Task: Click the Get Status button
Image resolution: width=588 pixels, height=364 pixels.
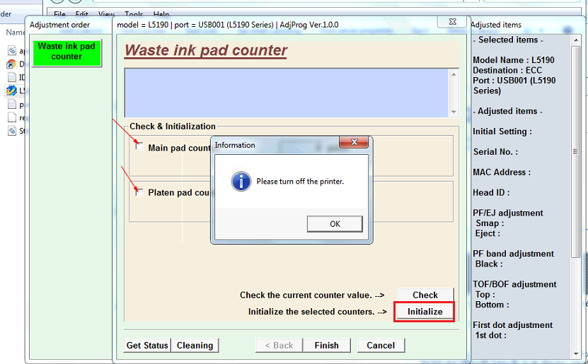Action: pos(147,346)
